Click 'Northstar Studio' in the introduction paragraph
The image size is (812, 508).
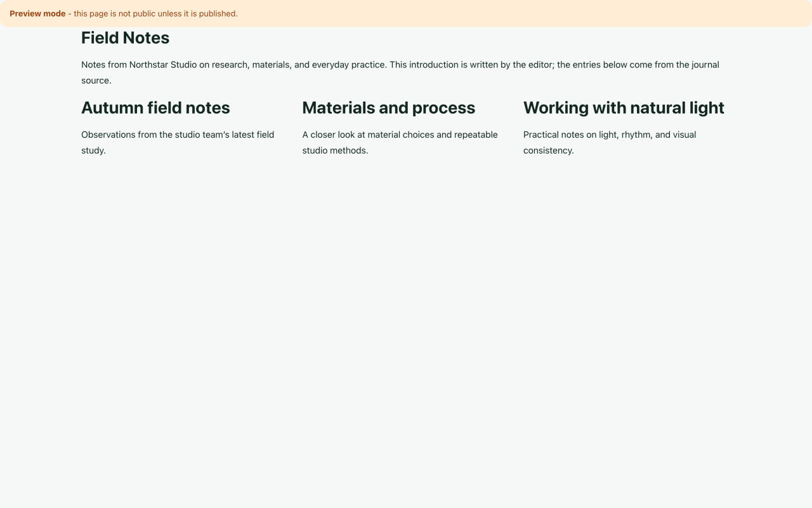(x=163, y=65)
